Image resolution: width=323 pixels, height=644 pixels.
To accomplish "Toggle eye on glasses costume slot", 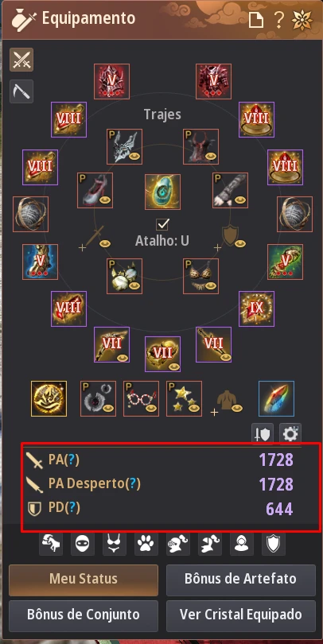I will [x=152, y=408].
